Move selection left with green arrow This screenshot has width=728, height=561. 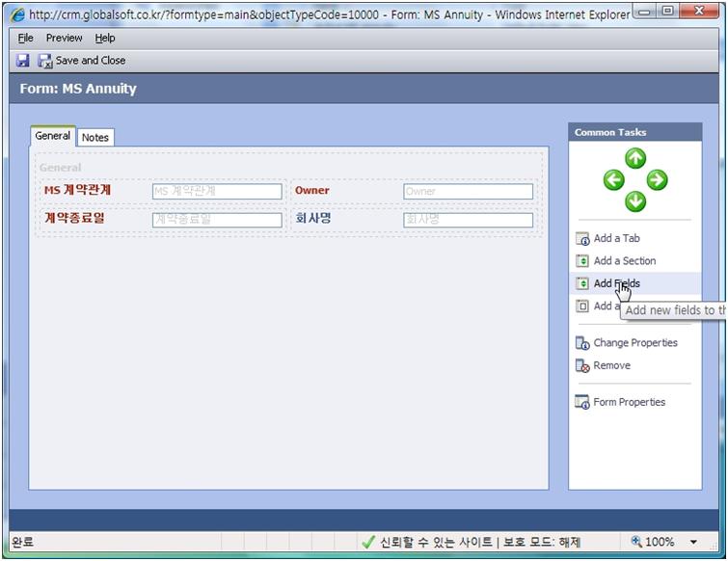click(614, 180)
